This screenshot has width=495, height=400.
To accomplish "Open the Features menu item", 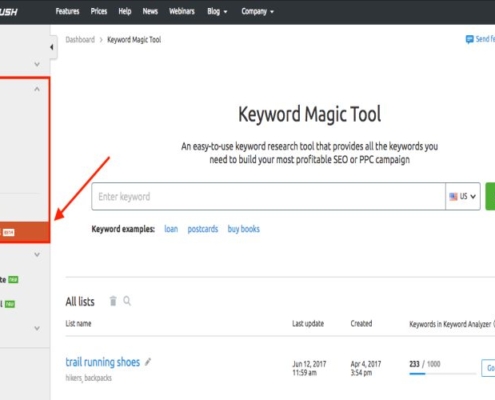I will (67, 11).
